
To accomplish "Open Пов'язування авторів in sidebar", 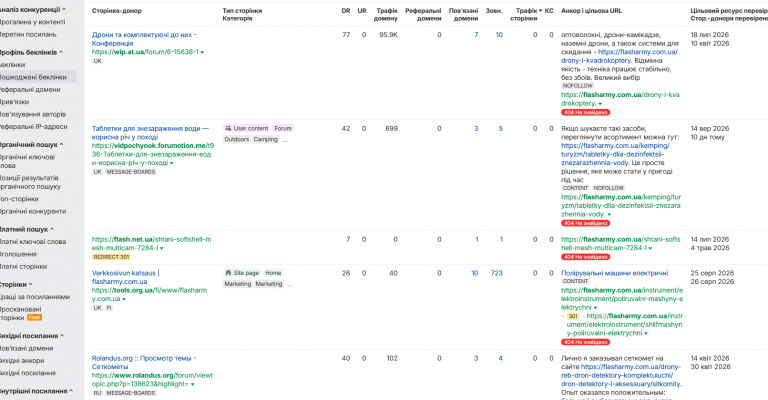I will 33,114.
